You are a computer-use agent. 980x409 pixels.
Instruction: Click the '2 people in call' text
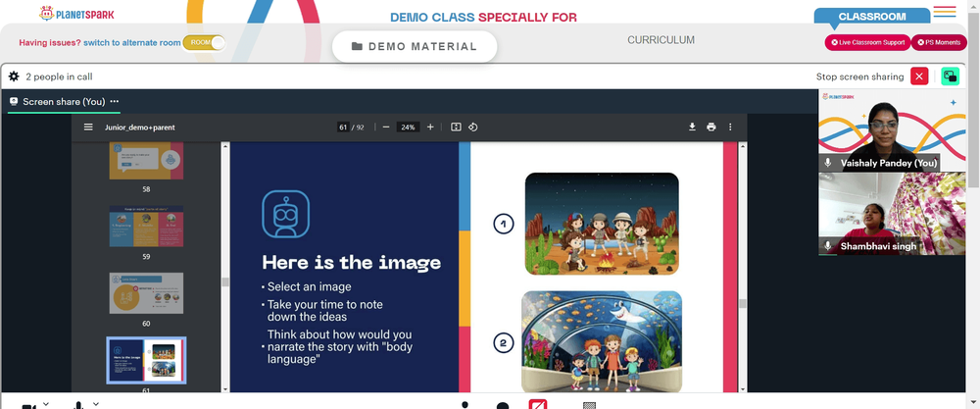coord(60,77)
